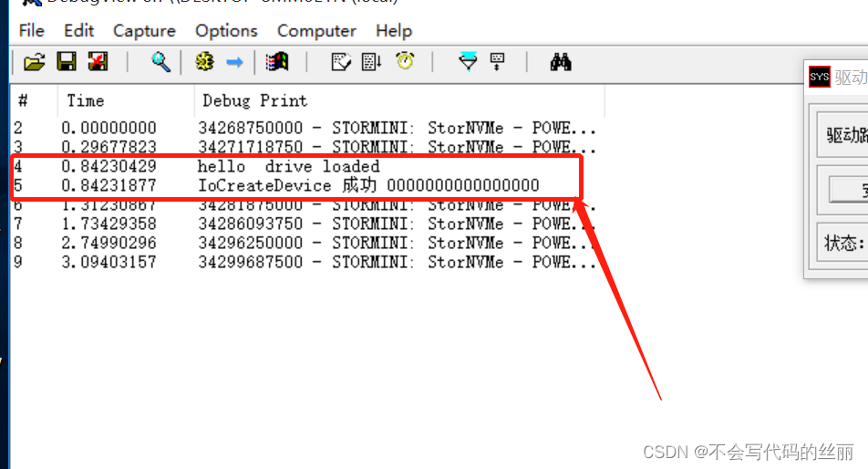The height and width of the screenshot is (469, 868).
Task: Select the row with time 0.29677823
Action: coord(307,147)
